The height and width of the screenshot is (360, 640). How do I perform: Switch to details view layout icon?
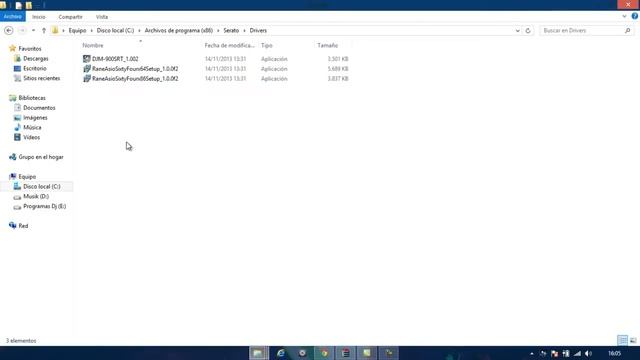click(622, 340)
